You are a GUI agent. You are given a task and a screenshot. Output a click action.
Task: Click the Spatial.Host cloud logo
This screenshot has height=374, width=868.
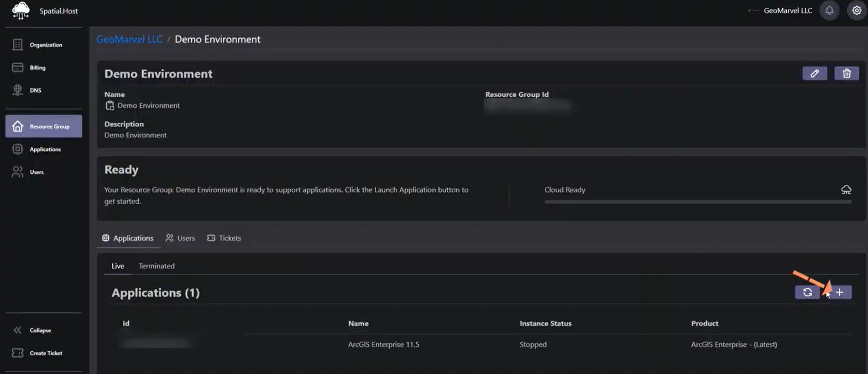coord(21,10)
